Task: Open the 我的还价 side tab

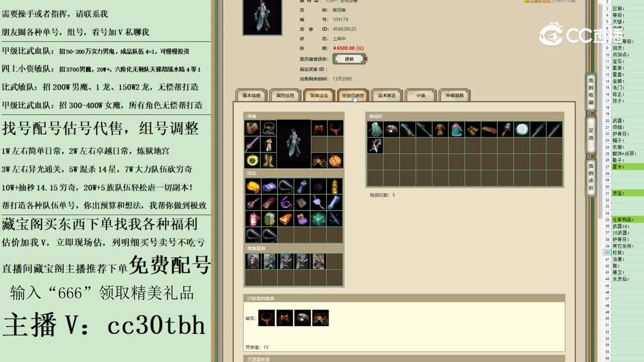Action: [x=591, y=177]
